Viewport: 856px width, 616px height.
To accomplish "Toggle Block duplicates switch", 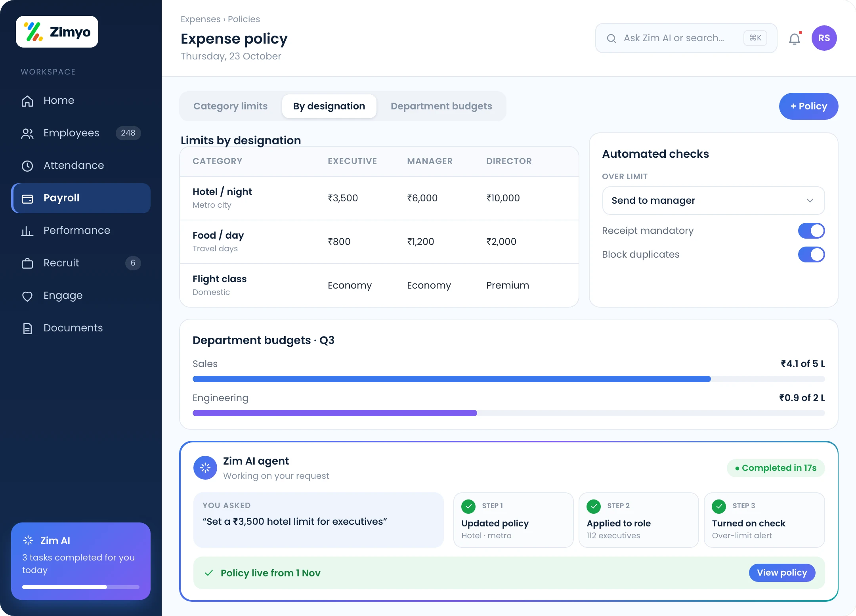I will 811,254.
